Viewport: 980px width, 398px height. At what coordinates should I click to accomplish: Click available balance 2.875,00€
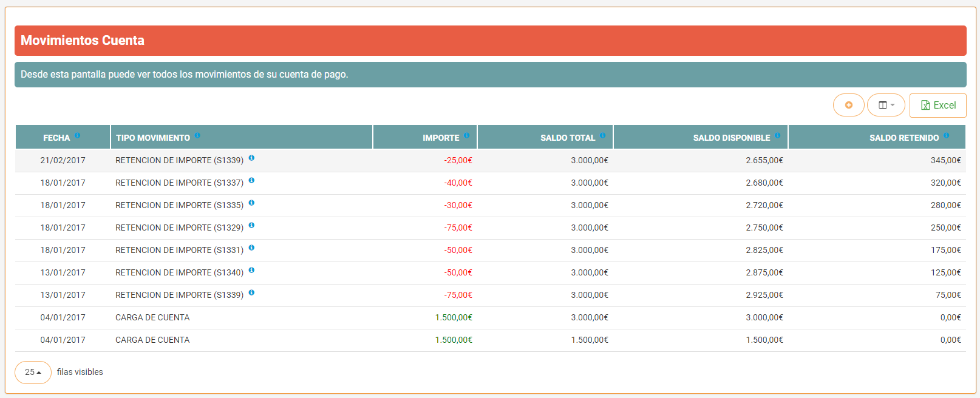[x=764, y=272]
